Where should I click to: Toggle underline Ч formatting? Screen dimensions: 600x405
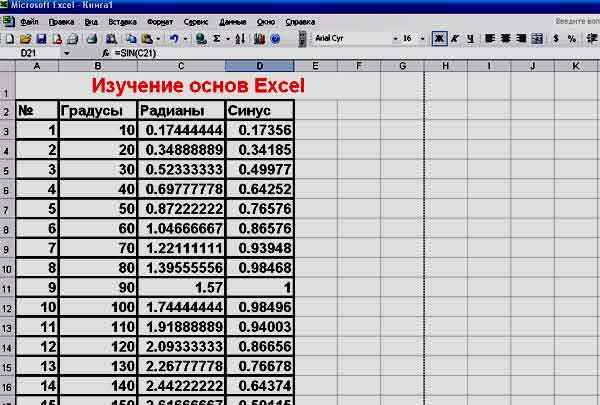[x=470, y=39]
